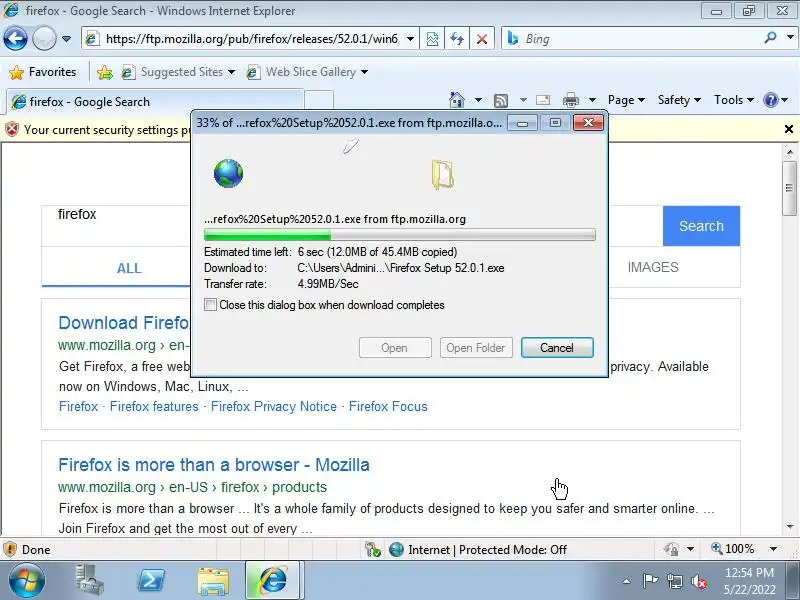Click the Read Mail icon
The image size is (800, 600).
click(543, 100)
